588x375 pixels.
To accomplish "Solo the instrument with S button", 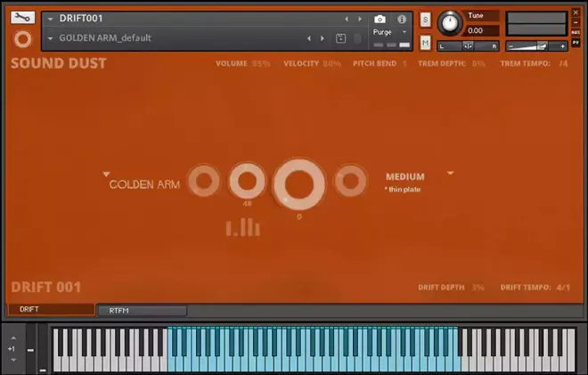I will click(x=425, y=20).
